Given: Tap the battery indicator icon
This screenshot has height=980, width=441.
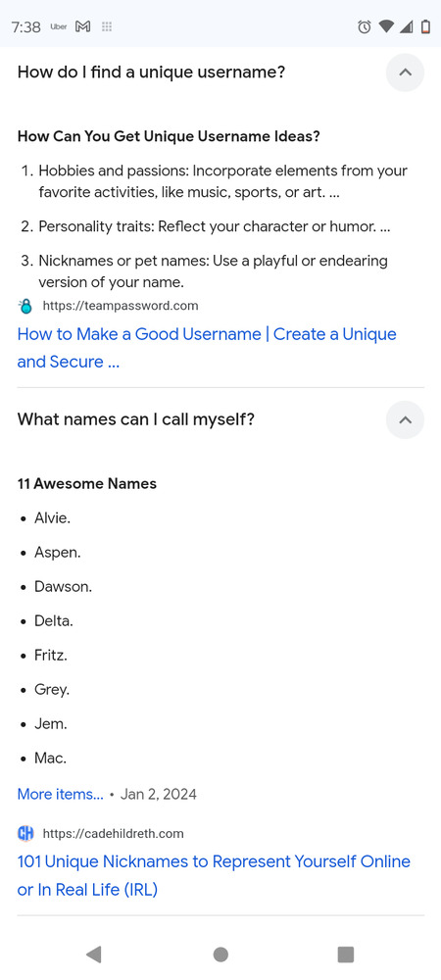Looking at the screenshot, I should (x=425, y=26).
